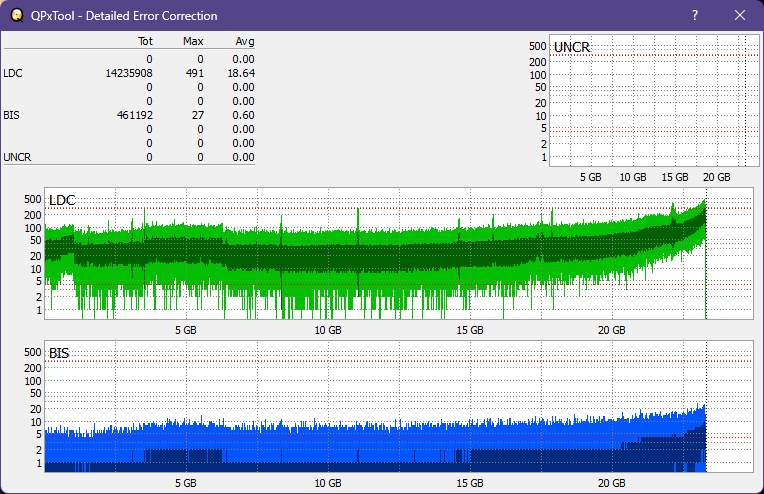This screenshot has width=764, height=494.
Task: Select the BIS row label in statistics table
Action: (11, 115)
